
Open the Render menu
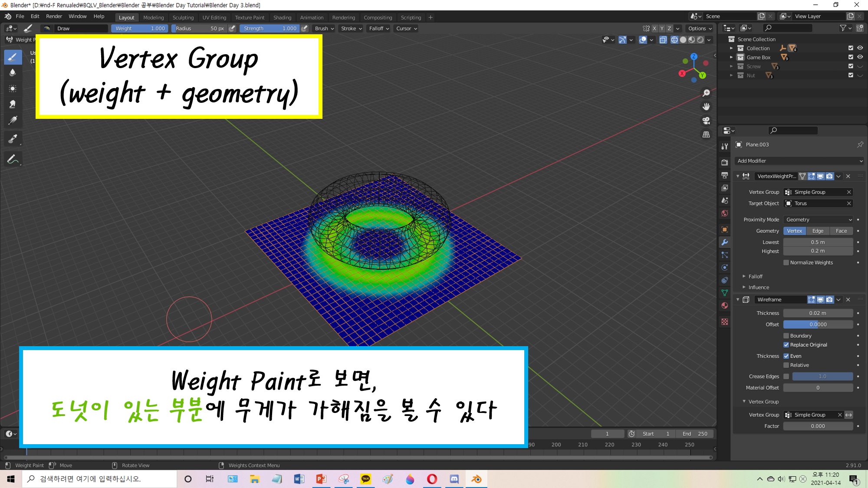[x=54, y=16]
